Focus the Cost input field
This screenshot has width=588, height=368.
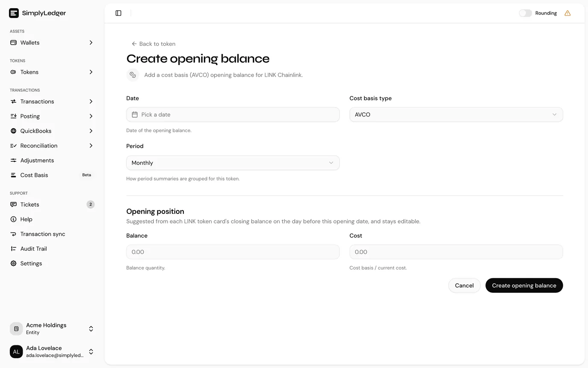456,252
